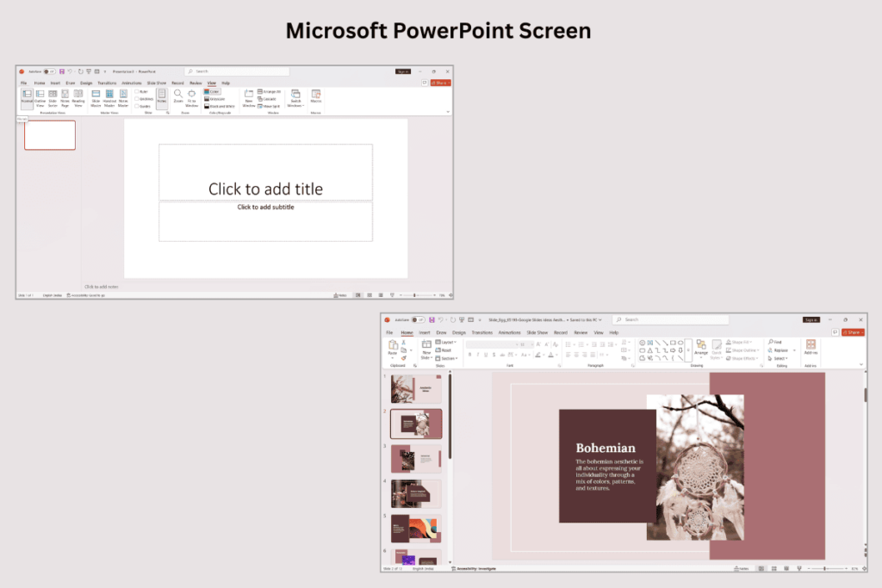Check the Ruler checkbox
882x588 pixels.
coord(137,91)
